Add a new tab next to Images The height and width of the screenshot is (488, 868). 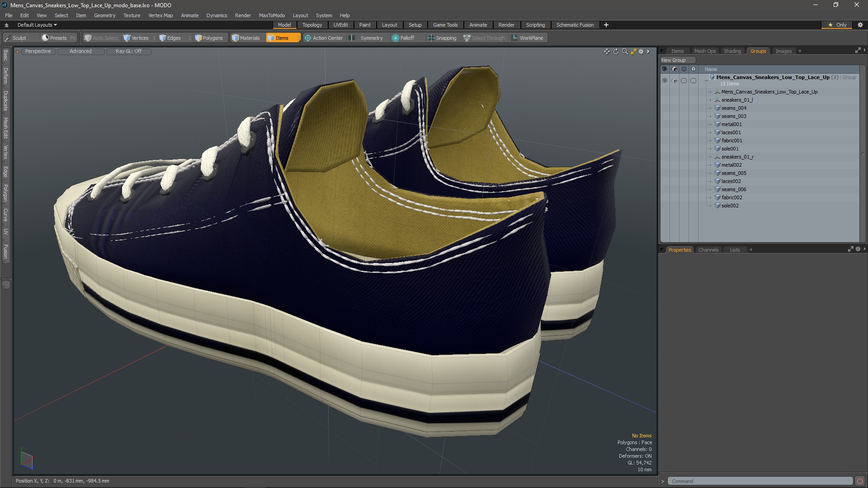click(x=799, y=51)
